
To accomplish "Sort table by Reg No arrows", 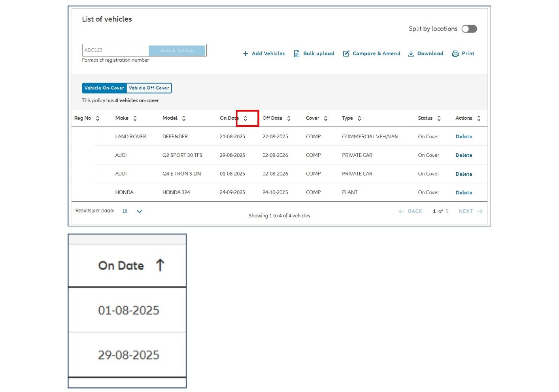I will point(98,118).
